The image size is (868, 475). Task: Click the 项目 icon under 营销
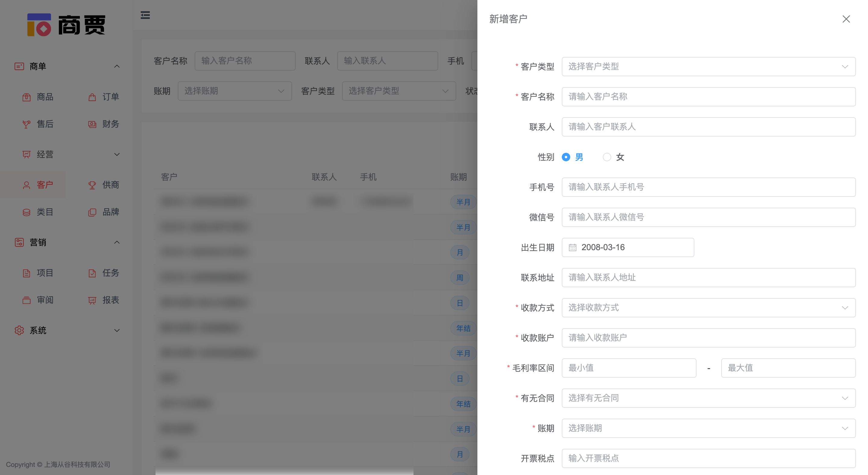click(27, 273)
